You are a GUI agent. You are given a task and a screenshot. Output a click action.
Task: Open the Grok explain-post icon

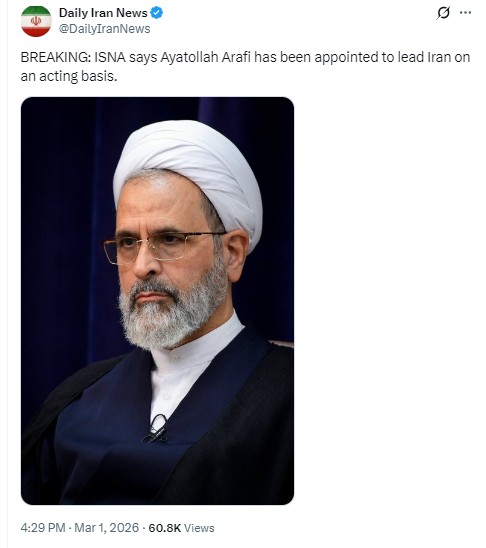click(x=443, y=13)
